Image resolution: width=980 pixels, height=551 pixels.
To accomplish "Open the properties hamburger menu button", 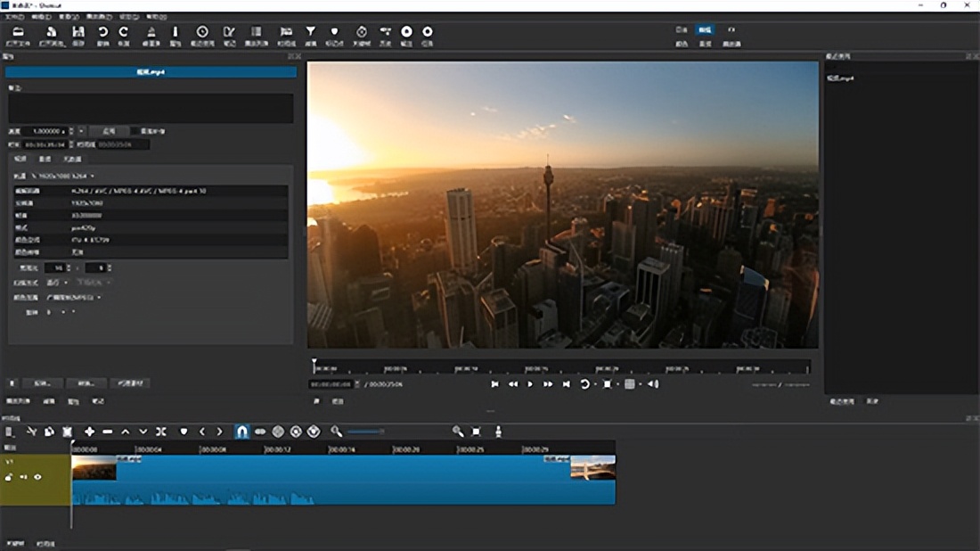I will click(x=12, y=383).
